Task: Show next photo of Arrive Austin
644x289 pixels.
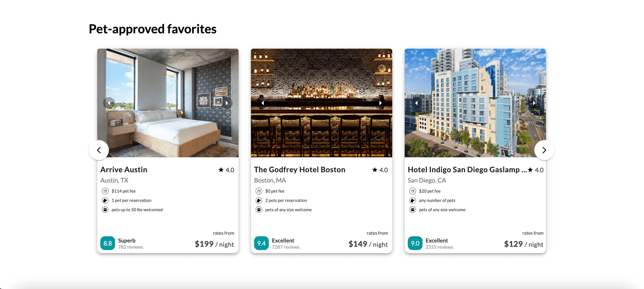Action: coord(227,103)
